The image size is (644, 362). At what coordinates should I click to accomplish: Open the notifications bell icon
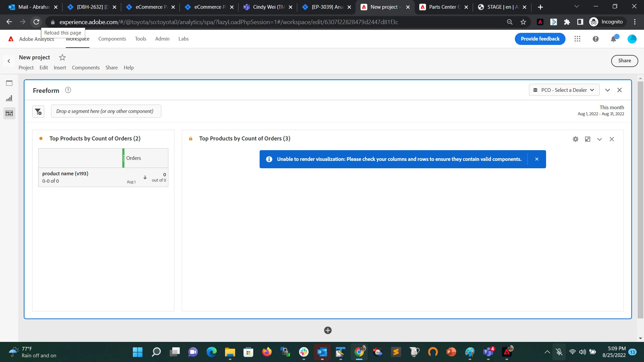pos(613,39)
